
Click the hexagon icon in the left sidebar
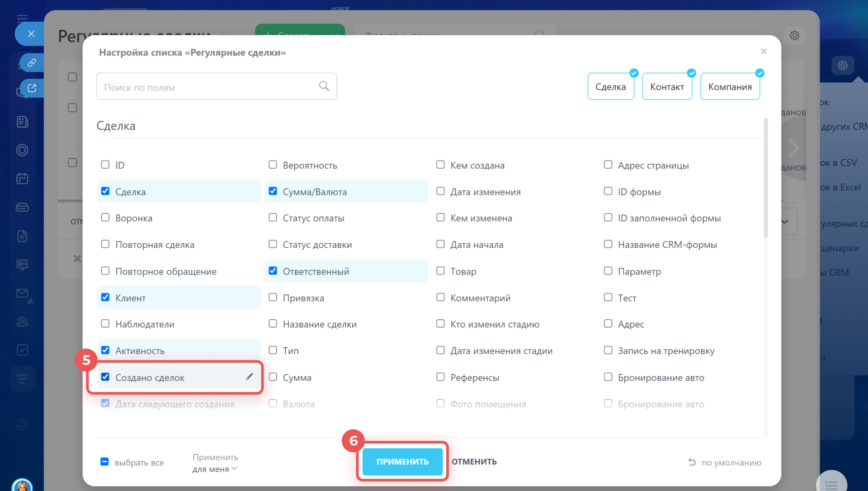tap(22, 150)
